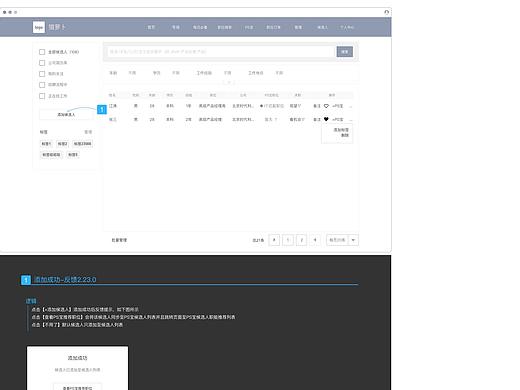The image size is (520, 390).
Task: Go to the next page using the pagination arrow
Action: point(315,240)
